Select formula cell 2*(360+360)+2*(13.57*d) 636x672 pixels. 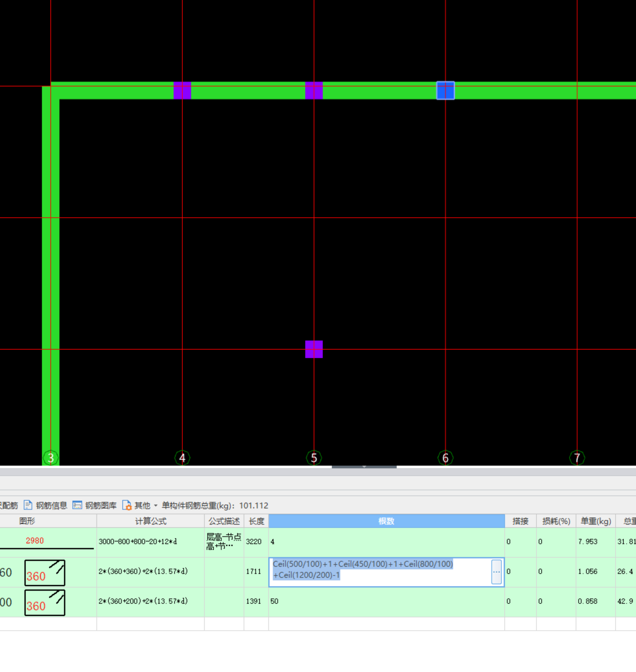(150, 572)
